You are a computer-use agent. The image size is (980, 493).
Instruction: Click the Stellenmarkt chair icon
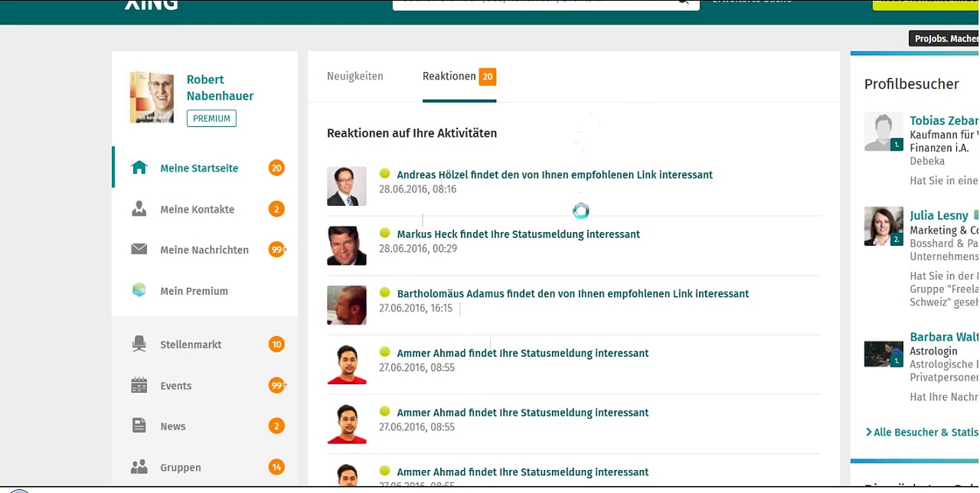click(x=139, y=344)
